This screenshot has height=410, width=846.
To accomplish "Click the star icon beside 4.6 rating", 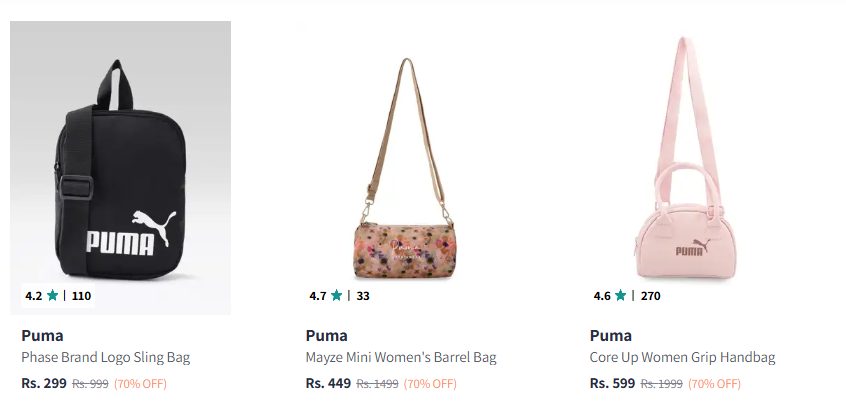I will [620, 296].
